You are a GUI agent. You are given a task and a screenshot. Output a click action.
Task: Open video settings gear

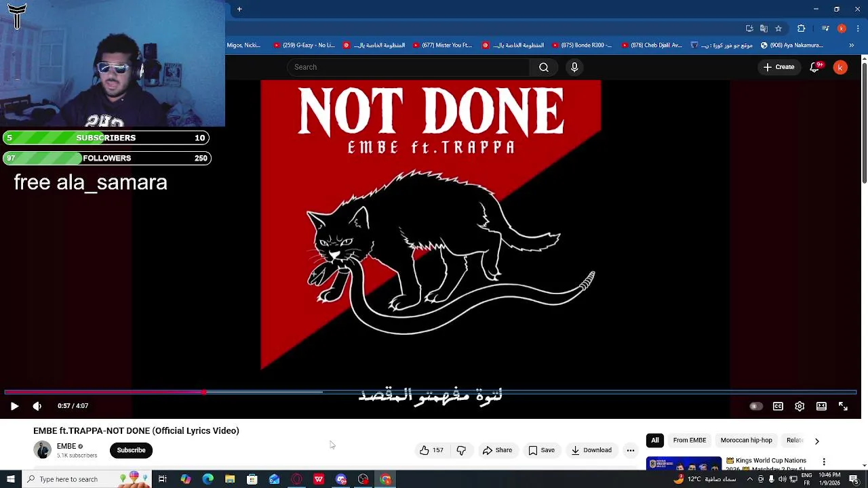click(800, 406)
